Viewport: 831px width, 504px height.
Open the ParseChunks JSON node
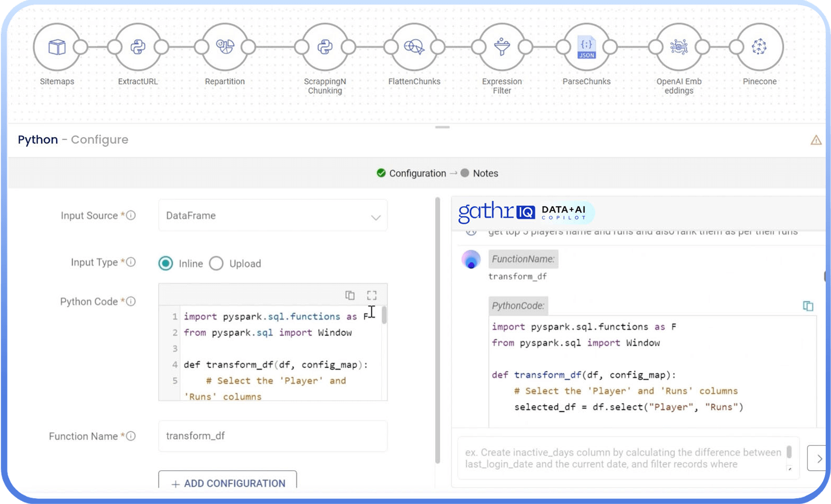[x=586, y=47]
